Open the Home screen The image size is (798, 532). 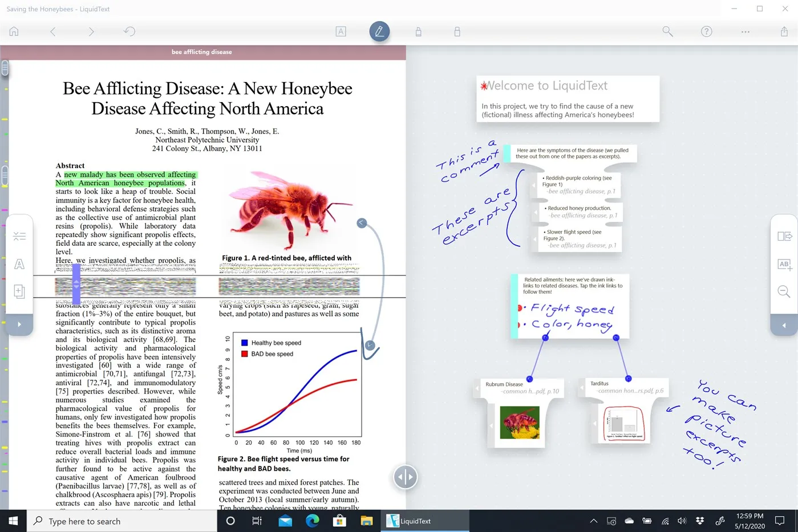pyautogui.click(x=14, y=31)
